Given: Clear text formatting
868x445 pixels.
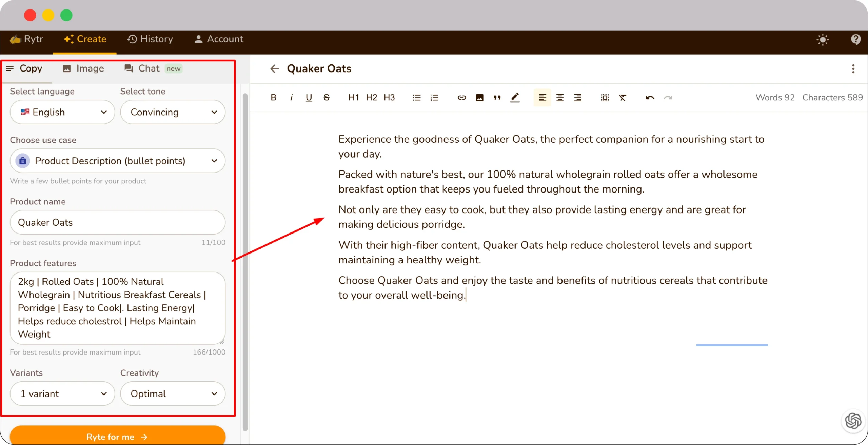Looking at the screenshot, I should coord(623,98).
